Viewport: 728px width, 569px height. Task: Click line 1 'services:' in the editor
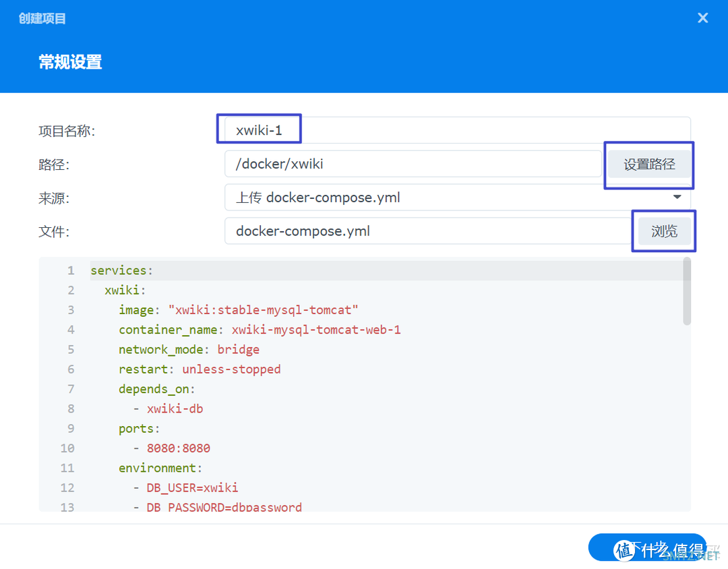(x=121, y=270)
